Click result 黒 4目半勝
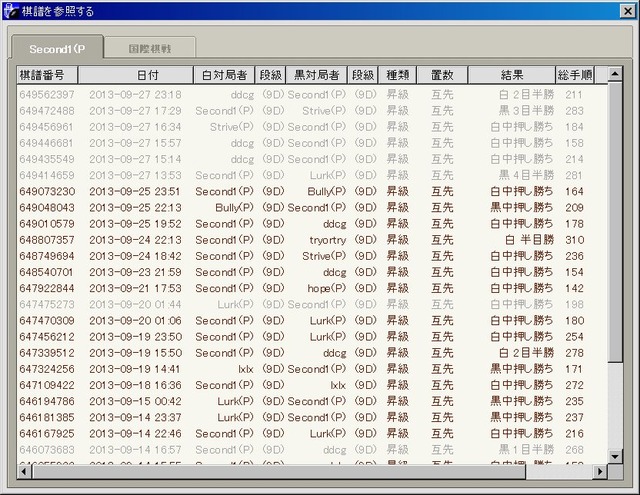 pos(526,175)
